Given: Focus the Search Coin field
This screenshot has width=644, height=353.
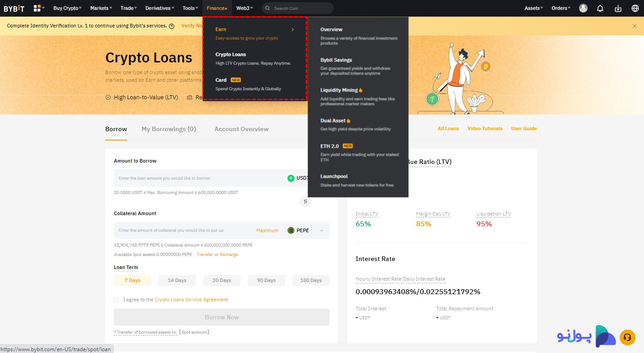Looking at the screenshot, I should (x=298, y=8).
